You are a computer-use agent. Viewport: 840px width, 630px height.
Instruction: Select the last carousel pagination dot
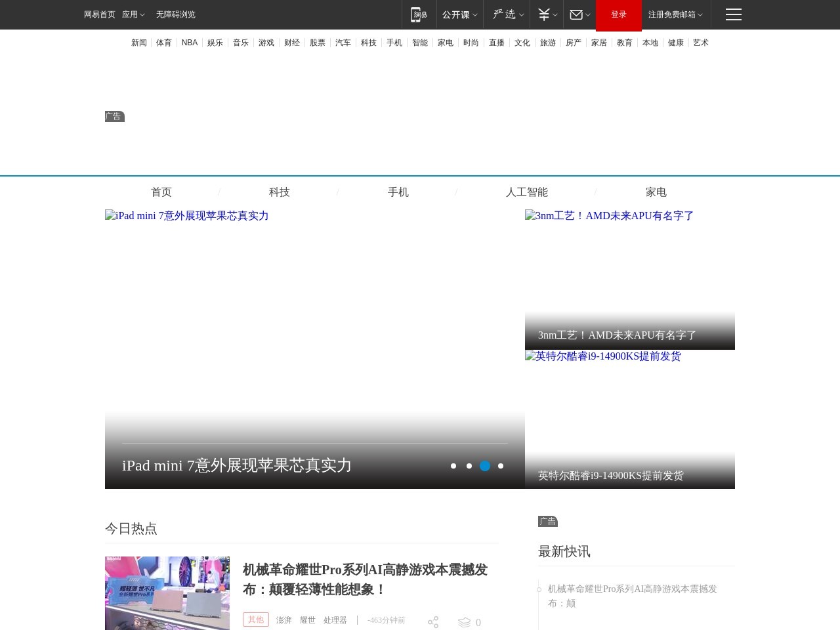coord(501,466)
